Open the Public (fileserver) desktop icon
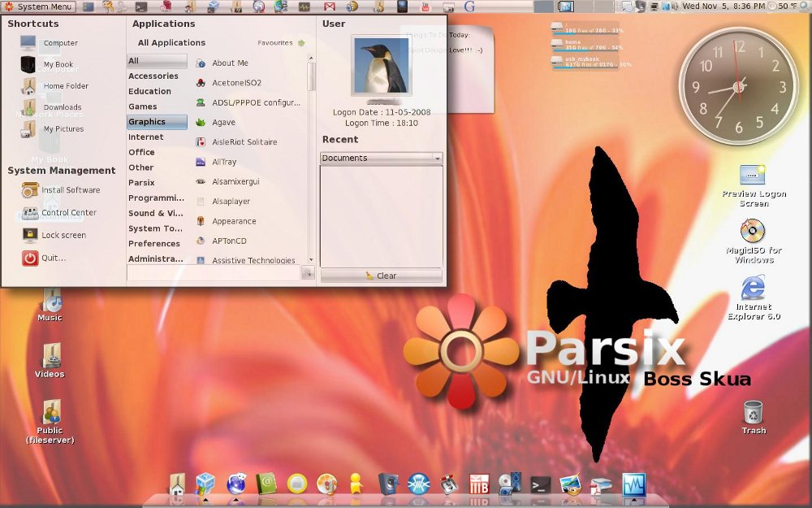This screenshot has width=812, height=508. (50, 422)
